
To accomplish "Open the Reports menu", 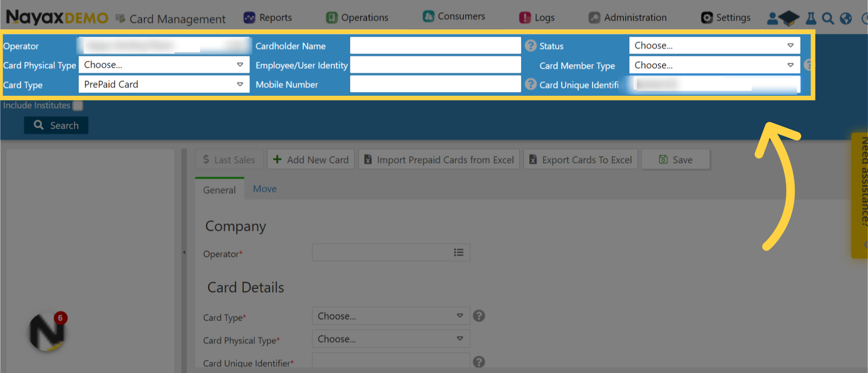I will tap(268, 18).
